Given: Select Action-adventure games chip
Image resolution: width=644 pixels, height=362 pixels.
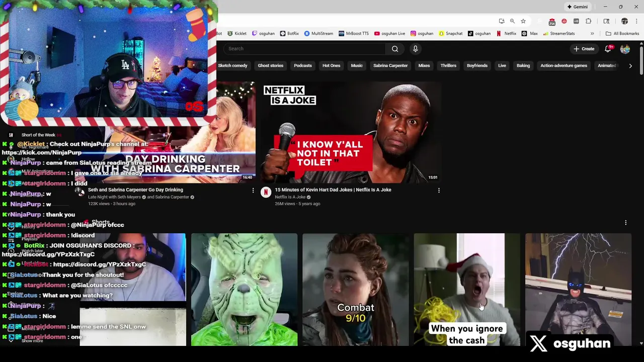Looking at the screenshot, I should (x=563, y=66).
